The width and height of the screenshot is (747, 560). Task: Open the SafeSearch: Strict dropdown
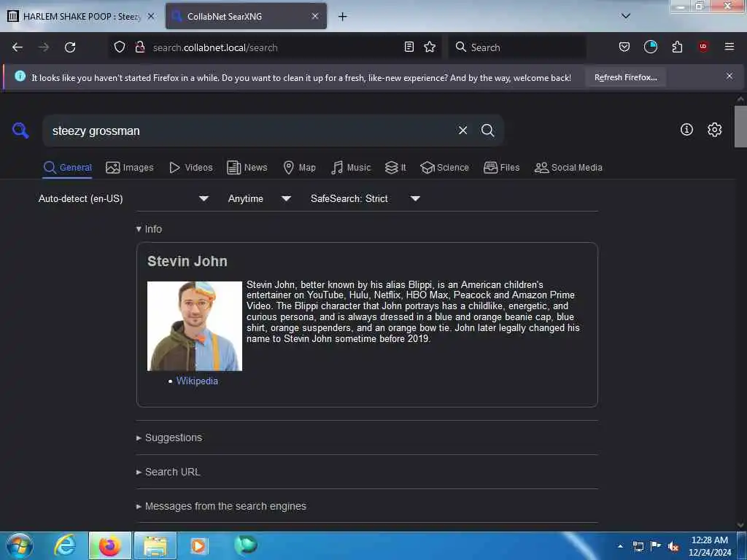(365, 198)
